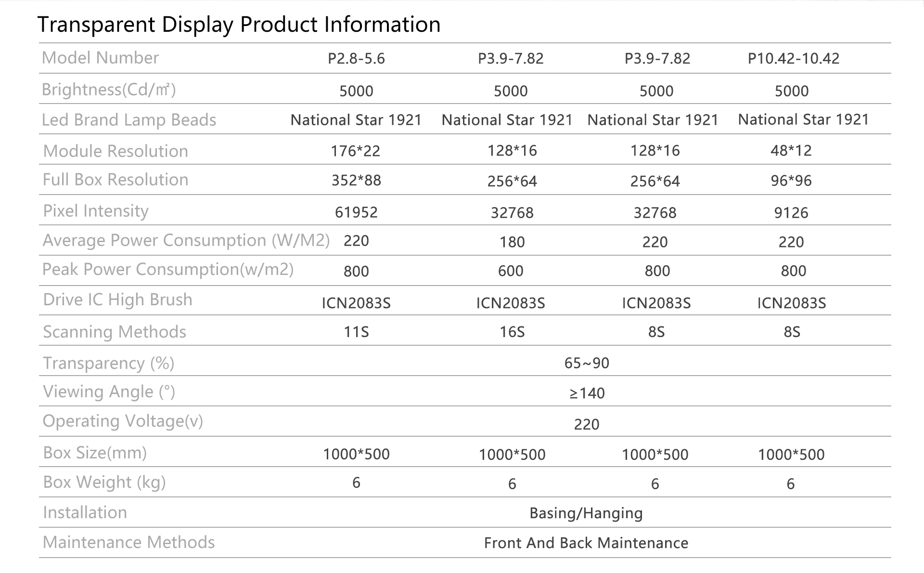The image size is (924, 573).
Task: Click full box resolution value 96*96
Action: (791, 181)
